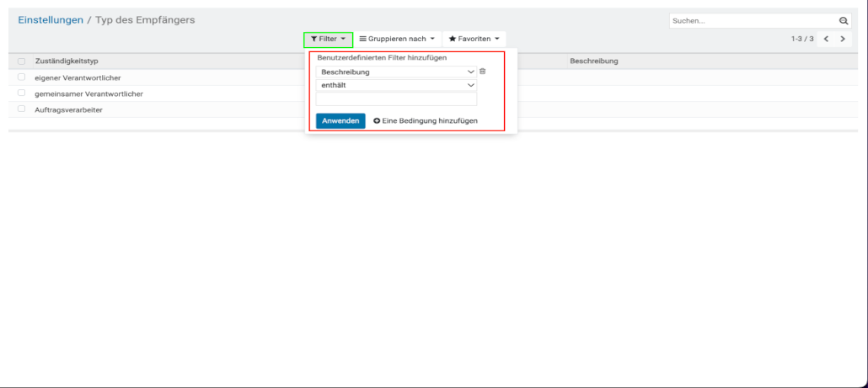Click the search magnifier icon

point(844,21)
